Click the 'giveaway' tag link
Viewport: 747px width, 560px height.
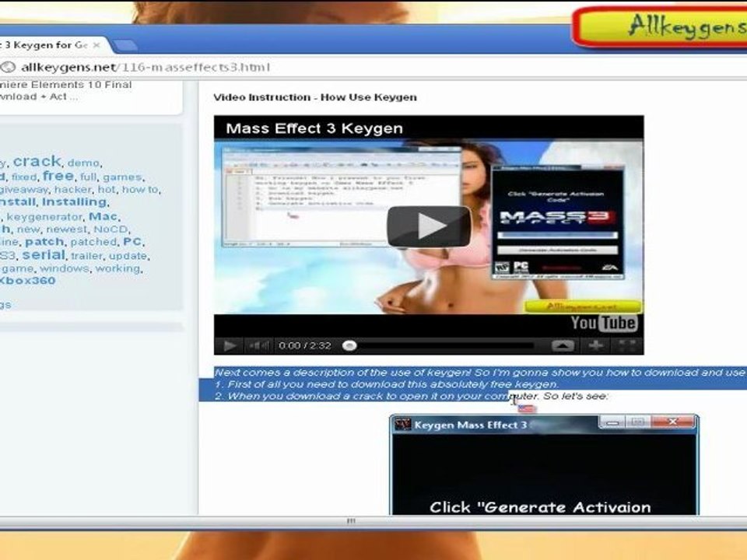click(x=24, y=190)
